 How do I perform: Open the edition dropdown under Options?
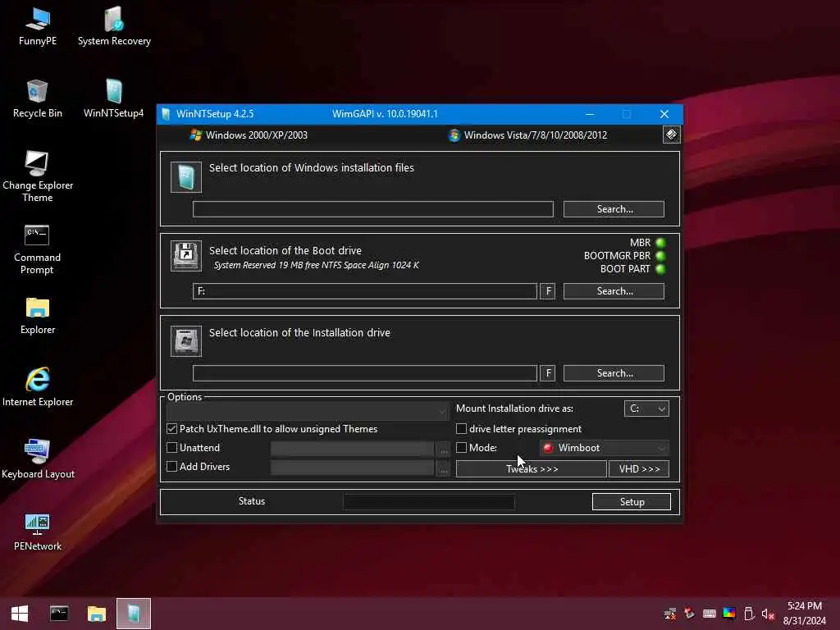[x=308, y=411]
